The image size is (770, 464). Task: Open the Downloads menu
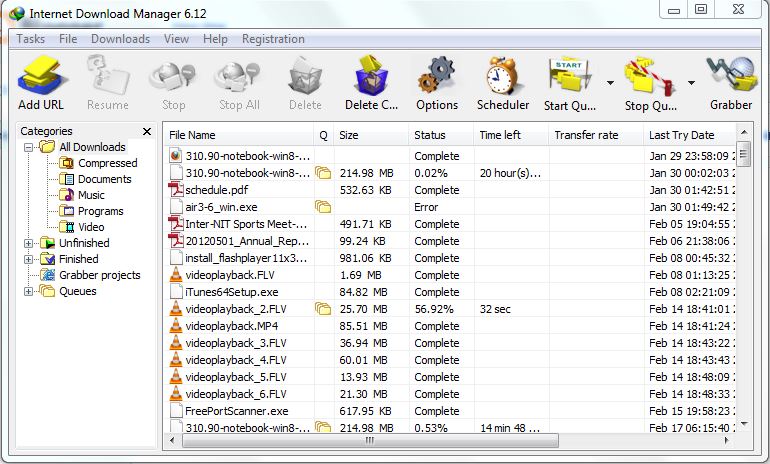pos(120,39)
